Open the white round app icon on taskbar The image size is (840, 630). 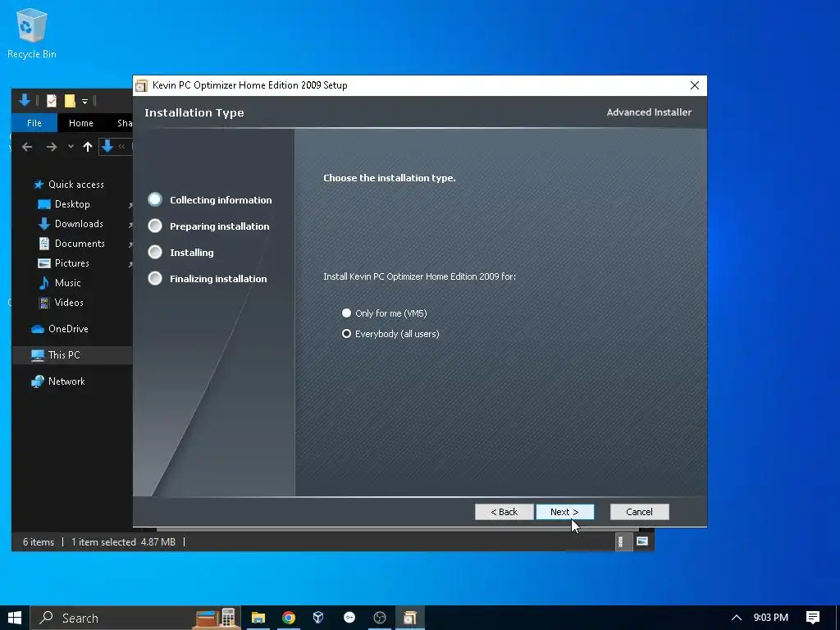(x=349, y=618)
